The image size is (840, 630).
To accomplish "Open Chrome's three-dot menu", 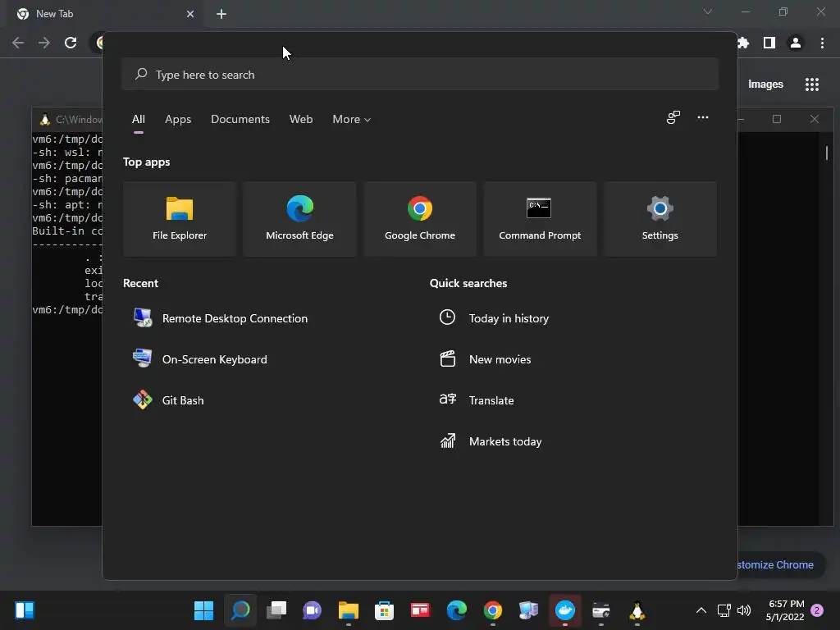I will point(822,43).
